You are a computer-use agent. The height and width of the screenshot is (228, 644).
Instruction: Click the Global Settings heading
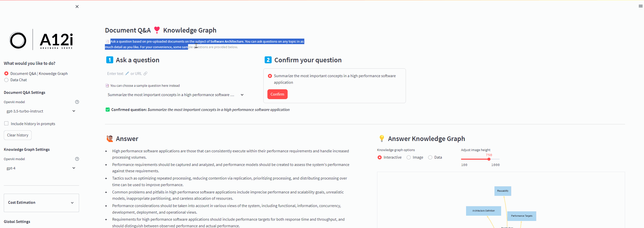[x=17, y=222]
